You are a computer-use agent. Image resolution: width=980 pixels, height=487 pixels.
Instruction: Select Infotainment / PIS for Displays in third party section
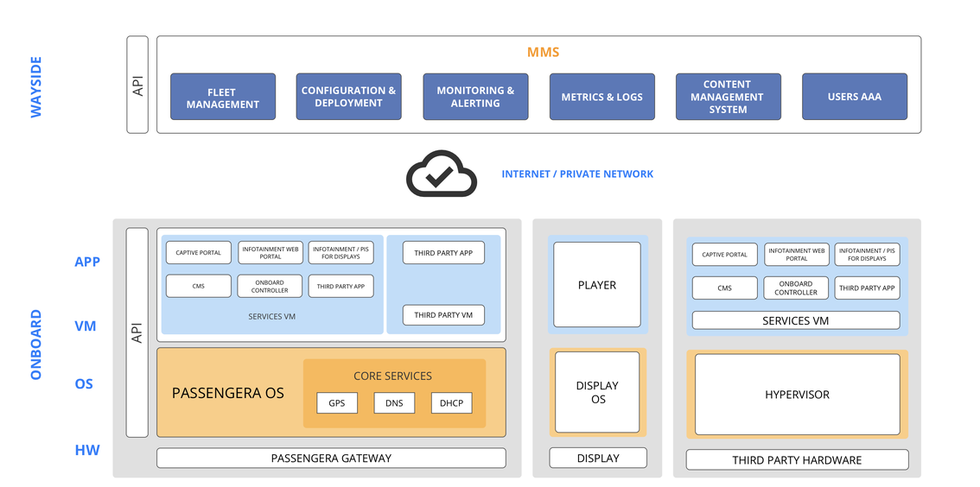click(868, 255)
